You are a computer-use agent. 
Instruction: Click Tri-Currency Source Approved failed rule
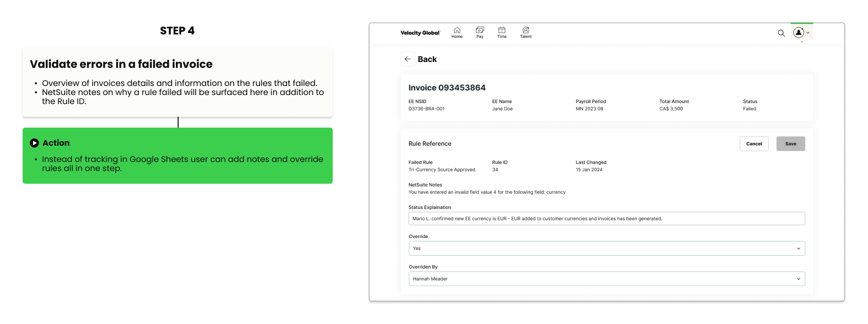coord(442,170)
